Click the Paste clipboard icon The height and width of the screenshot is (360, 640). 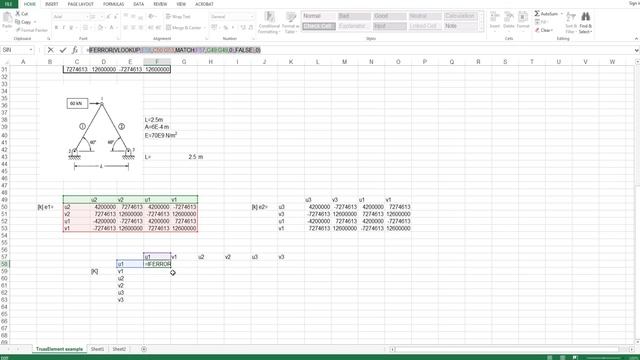coord(7,18)
